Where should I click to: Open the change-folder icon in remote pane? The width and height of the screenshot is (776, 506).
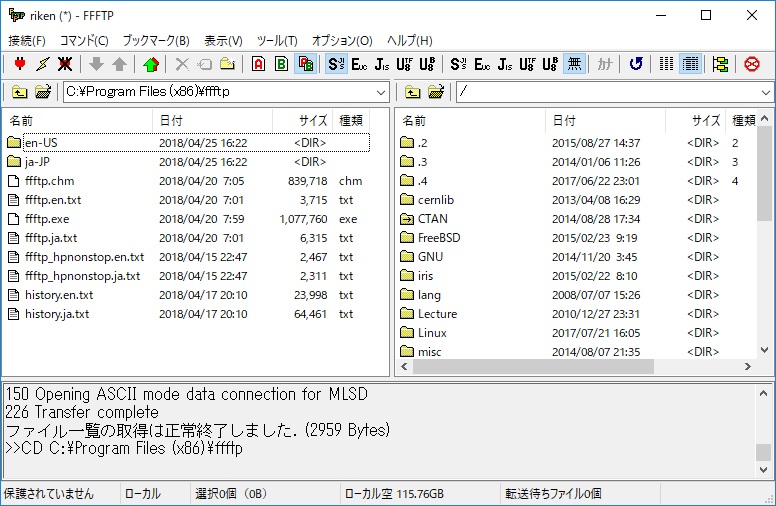tap(435, 92)
